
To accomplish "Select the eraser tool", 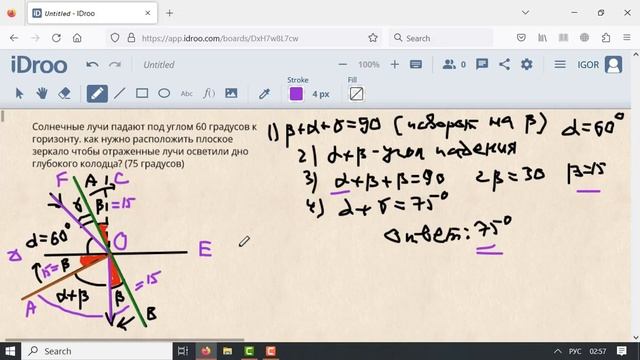I will point(64,94).
